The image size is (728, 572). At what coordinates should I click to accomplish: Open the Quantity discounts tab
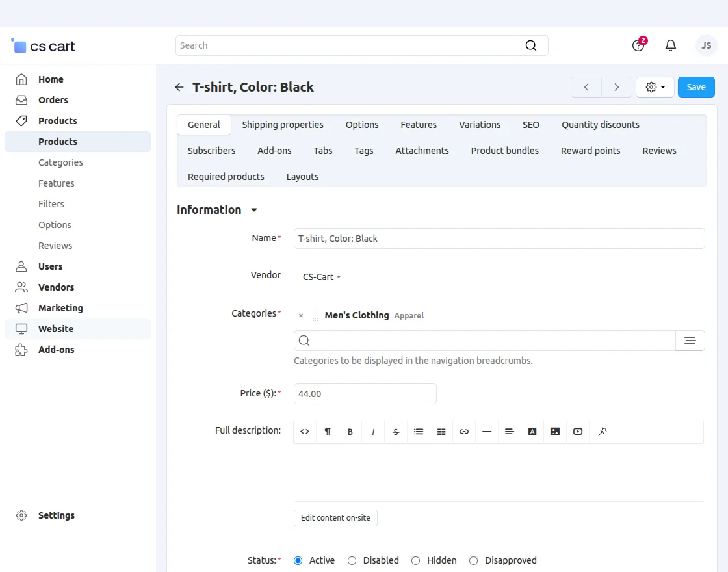pyautogui.click(x=601, y=125)
